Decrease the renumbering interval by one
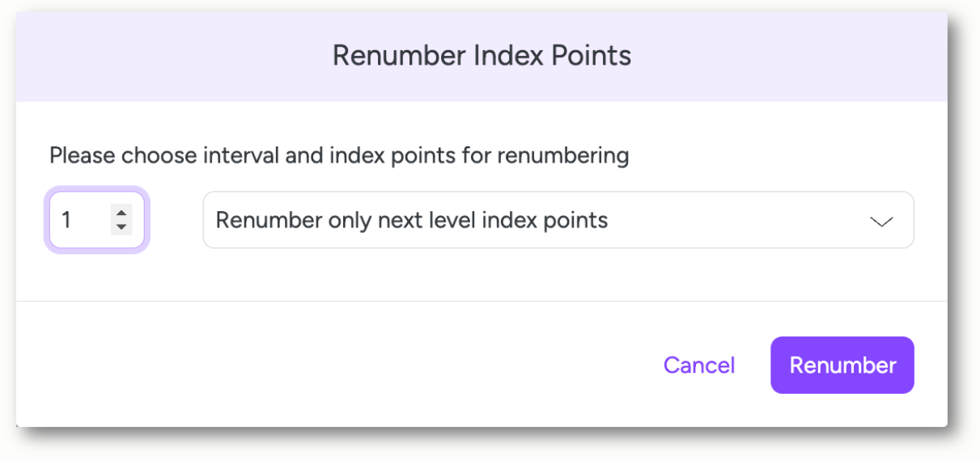Viewport: 980px width, 461px height. point(121,226)
